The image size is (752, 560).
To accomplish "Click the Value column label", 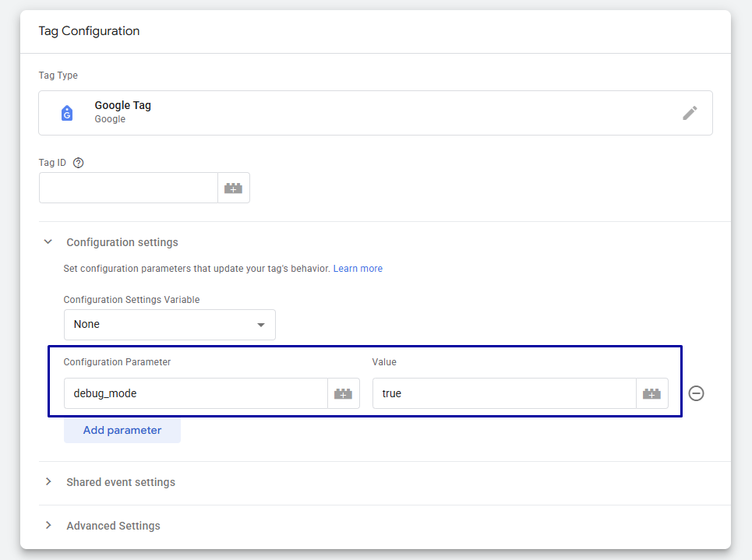I will click(x=384, y=362).
